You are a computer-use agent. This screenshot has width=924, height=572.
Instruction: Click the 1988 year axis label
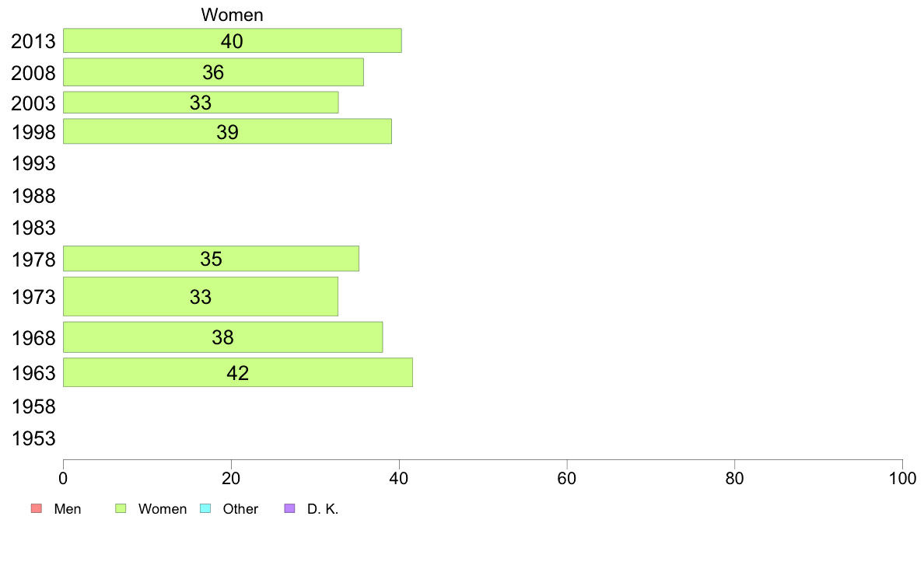tap(33, 196)
